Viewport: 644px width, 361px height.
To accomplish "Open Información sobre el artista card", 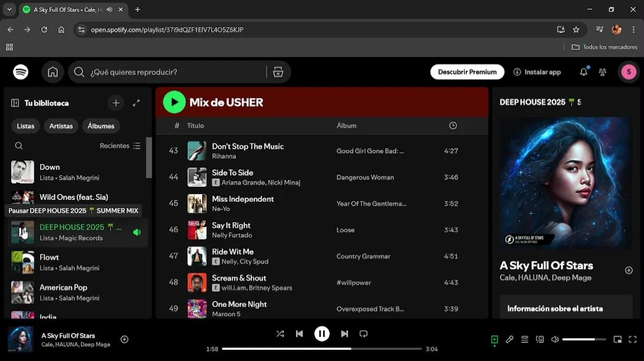I will 566,306.
